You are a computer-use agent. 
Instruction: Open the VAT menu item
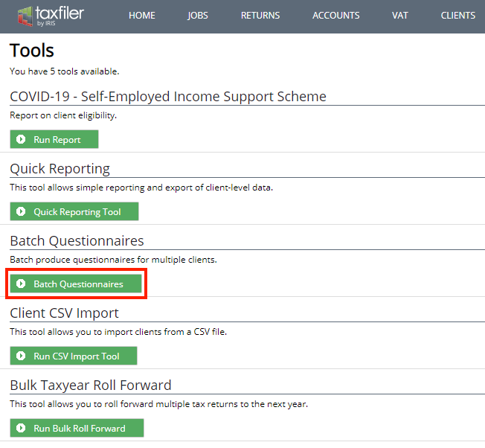(x=400, y=16)
